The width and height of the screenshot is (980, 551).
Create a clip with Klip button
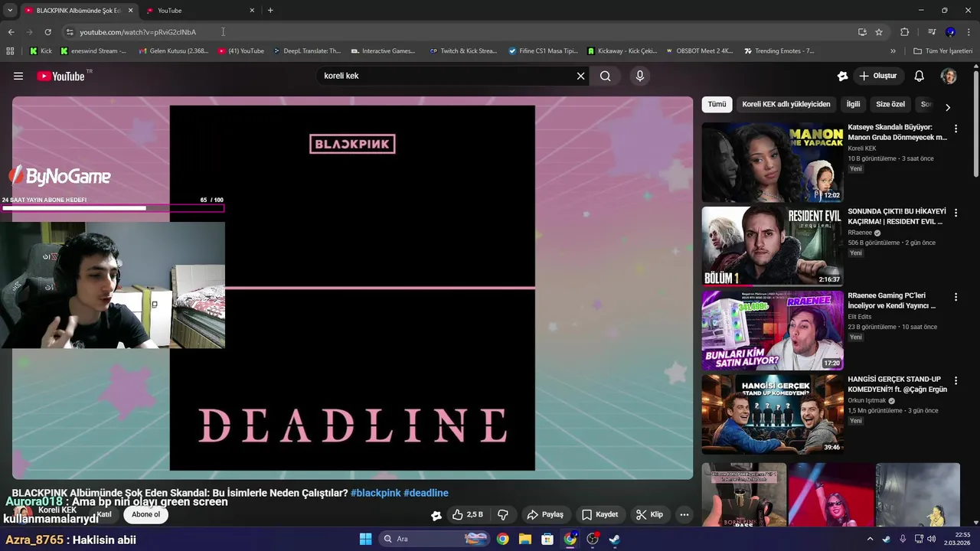click(650, 515)
